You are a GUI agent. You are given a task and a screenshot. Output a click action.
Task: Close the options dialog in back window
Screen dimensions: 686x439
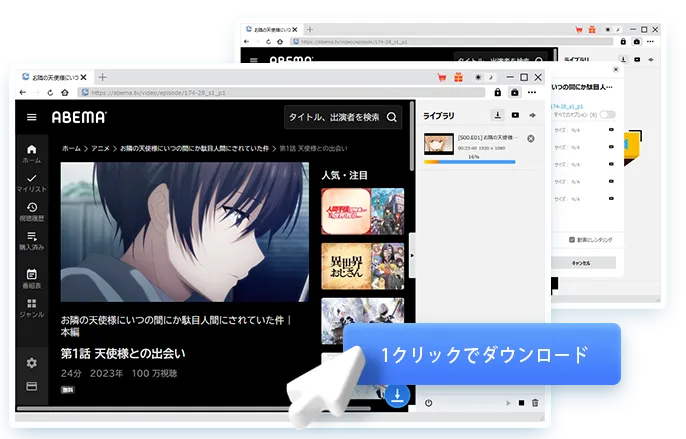tap(616, 69)
